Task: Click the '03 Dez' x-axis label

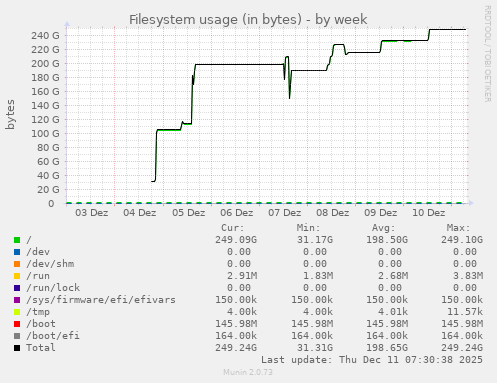Action: click(x=92, y=213)
